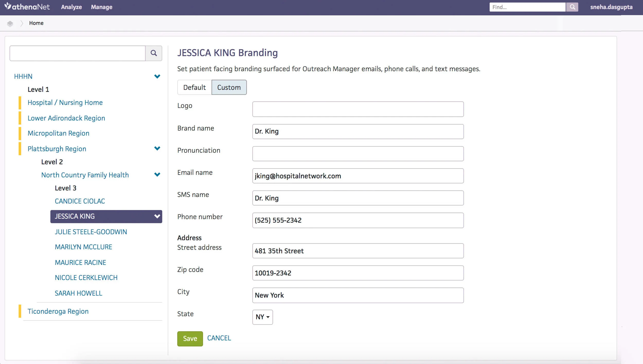Select the Custom branding toggle
The height and width of the screenshot is (364, 643).
click(229, 87)
